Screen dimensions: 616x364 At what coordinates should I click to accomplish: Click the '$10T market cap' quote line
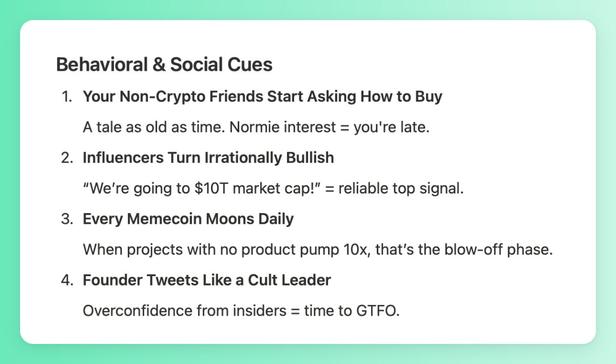point(273,188)
